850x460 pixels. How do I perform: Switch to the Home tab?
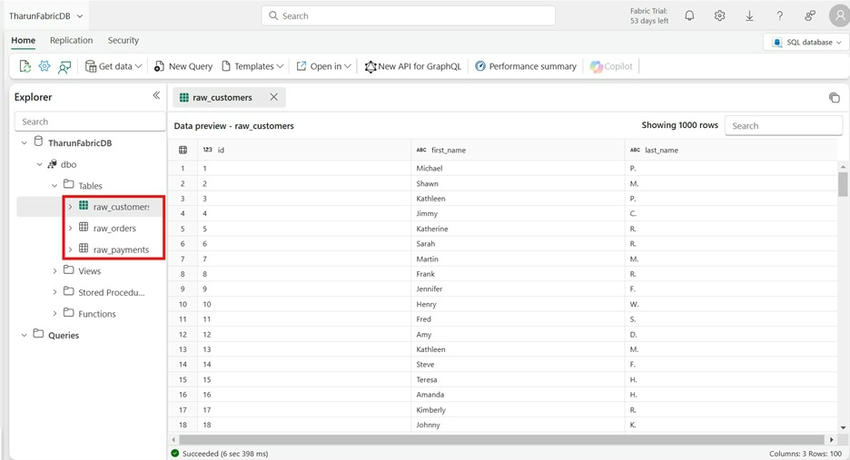(23, 41)
